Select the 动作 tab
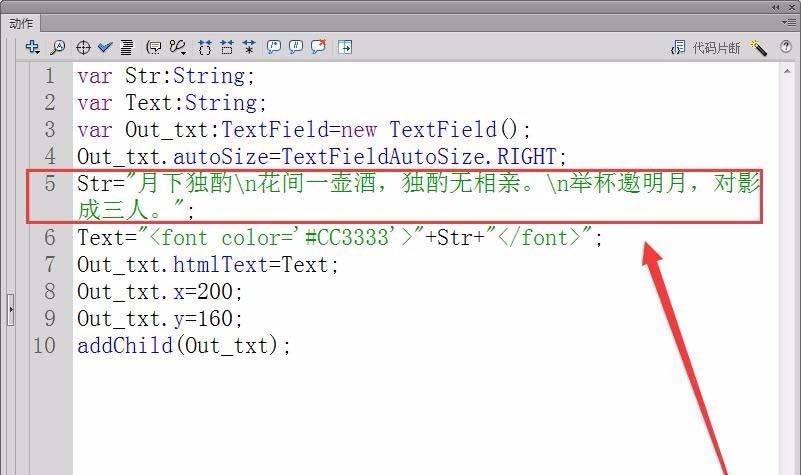Viewport: 801px width, 475px height. (x=21, y=23)
